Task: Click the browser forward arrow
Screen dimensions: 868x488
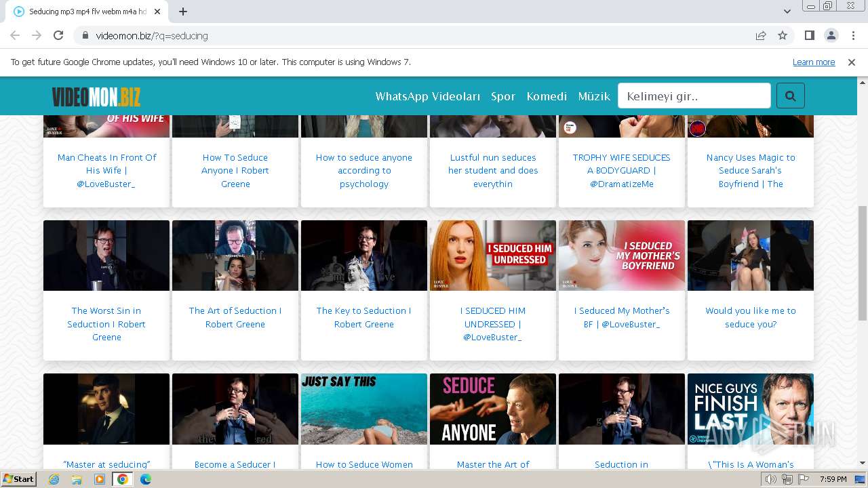Action: 37,35
